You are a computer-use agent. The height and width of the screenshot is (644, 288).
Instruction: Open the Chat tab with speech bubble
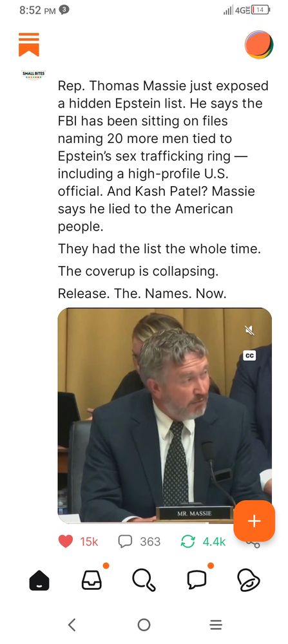[197, 580]
